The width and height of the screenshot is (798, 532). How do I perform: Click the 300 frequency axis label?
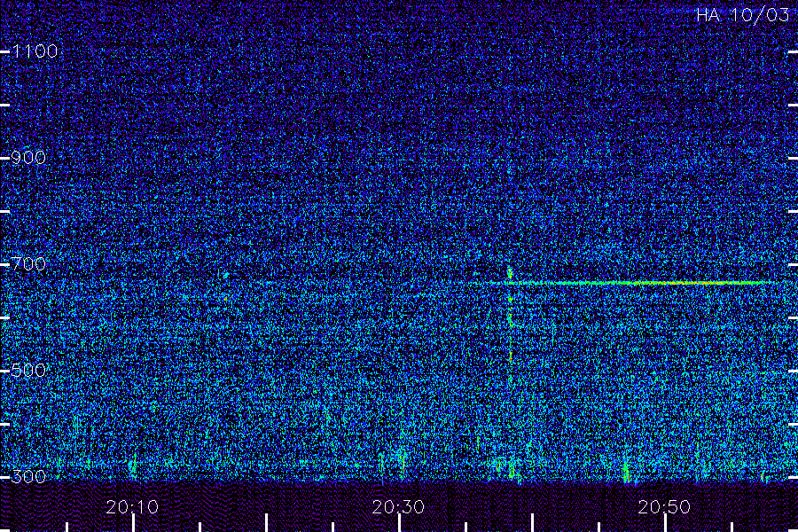28,477
